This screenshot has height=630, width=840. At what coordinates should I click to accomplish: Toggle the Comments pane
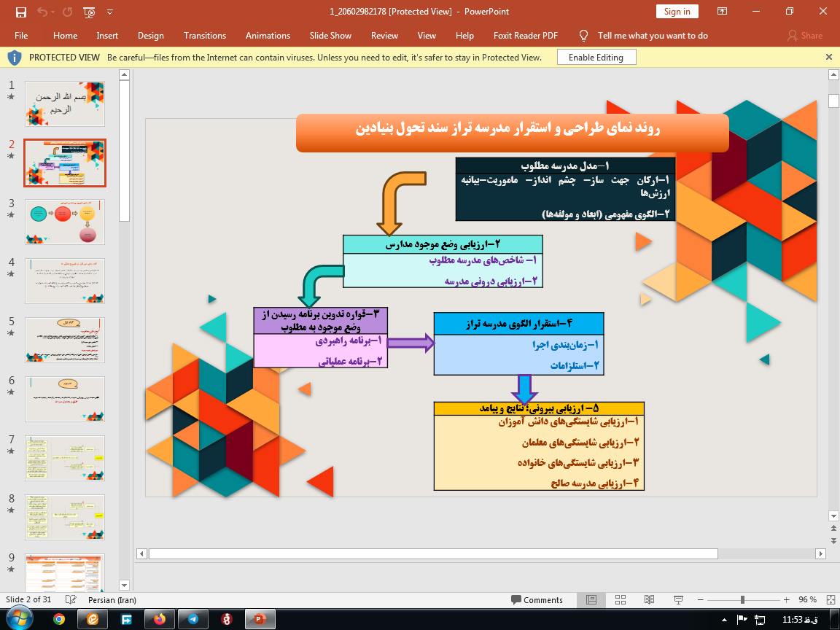tap(536, 599)
